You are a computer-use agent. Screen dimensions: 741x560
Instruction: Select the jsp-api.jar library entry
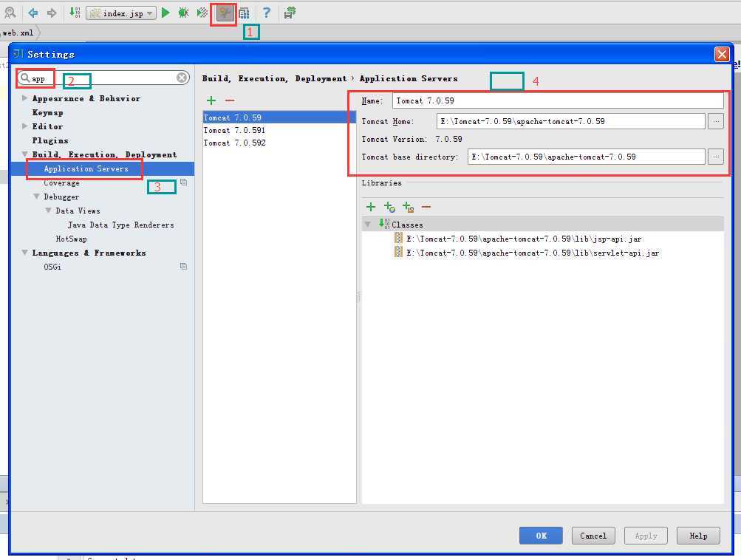point(524,239)
